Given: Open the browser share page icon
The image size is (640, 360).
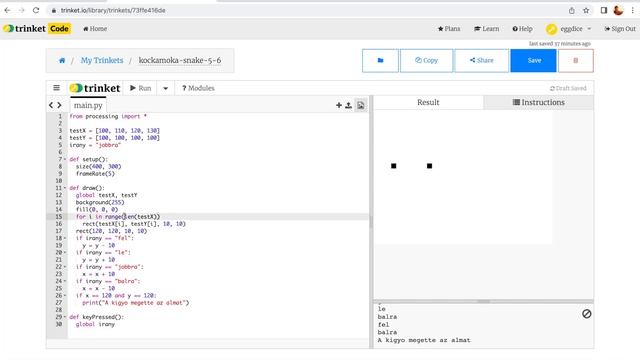Looking at the screenshot, I should [571, 11].
